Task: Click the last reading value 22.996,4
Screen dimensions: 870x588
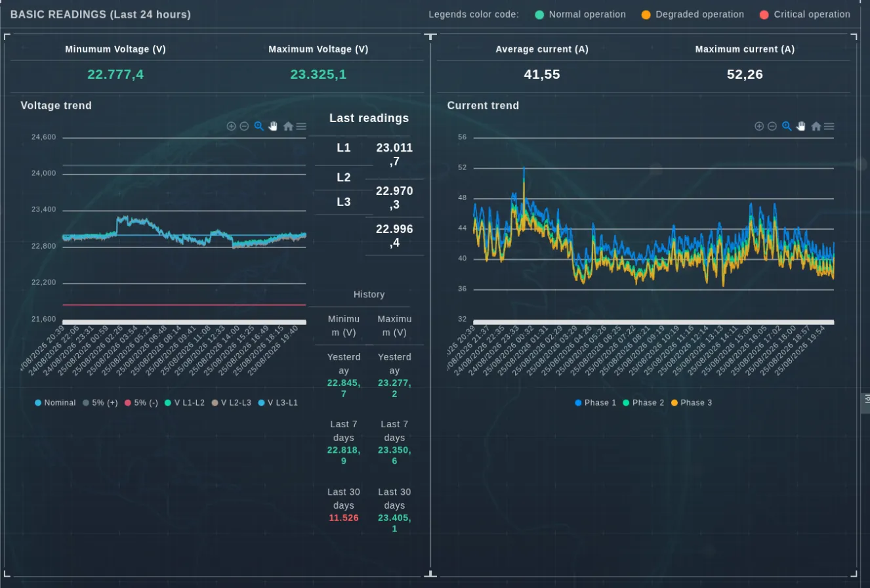Action: 394,236
